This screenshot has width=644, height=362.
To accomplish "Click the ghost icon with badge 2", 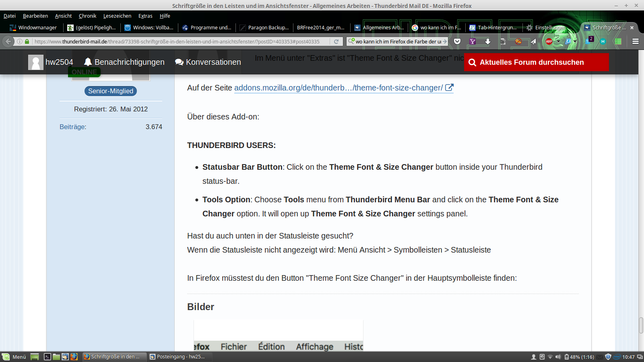I will tap(589, 40).
